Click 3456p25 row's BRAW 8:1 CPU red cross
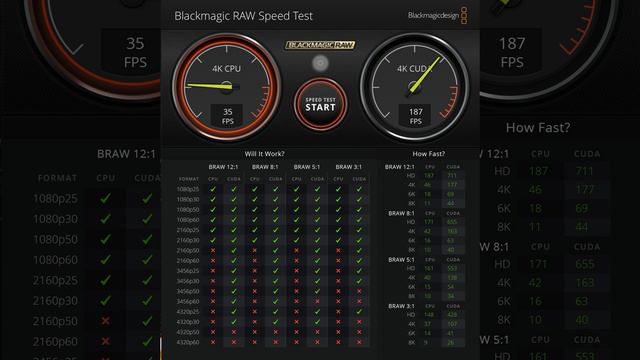This screenshot has width=640, height=360. (x=255, y=271)
